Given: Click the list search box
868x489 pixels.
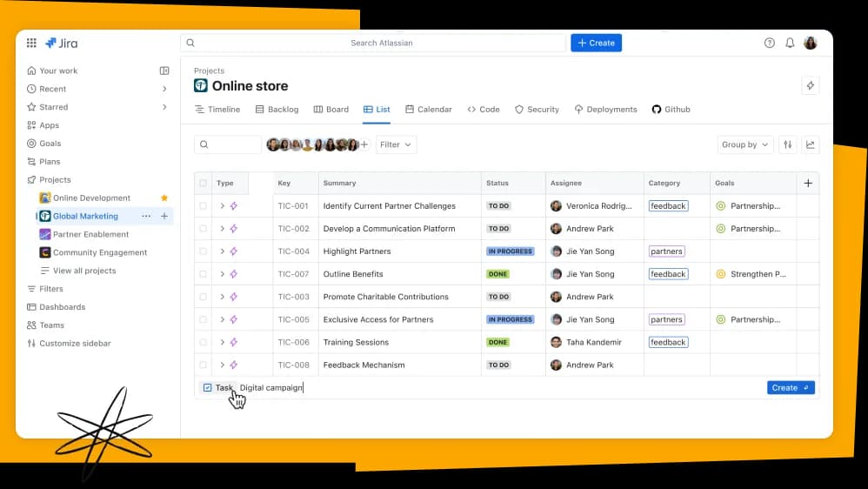Looking at the screenshot, I should (x=228, y=144).
